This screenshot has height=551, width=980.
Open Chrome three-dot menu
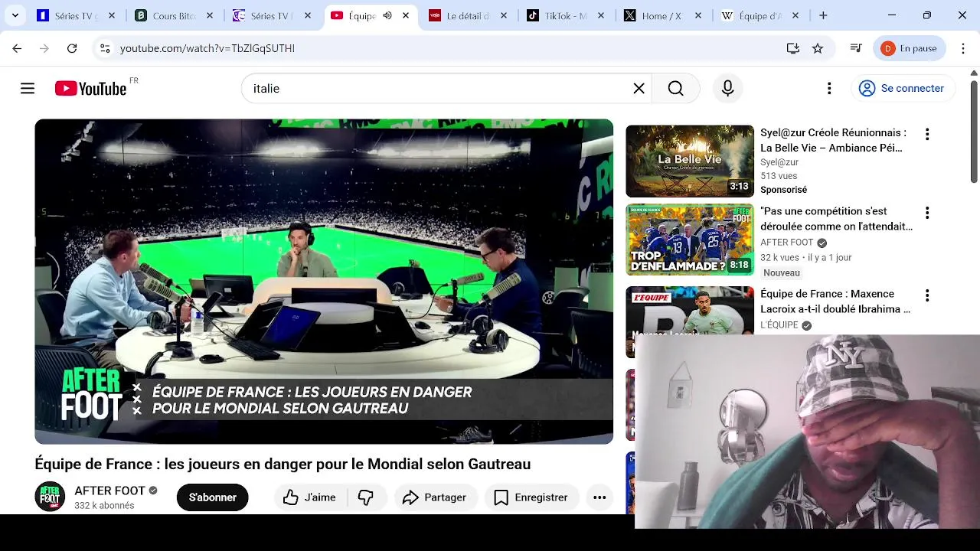tap(962, 48)
